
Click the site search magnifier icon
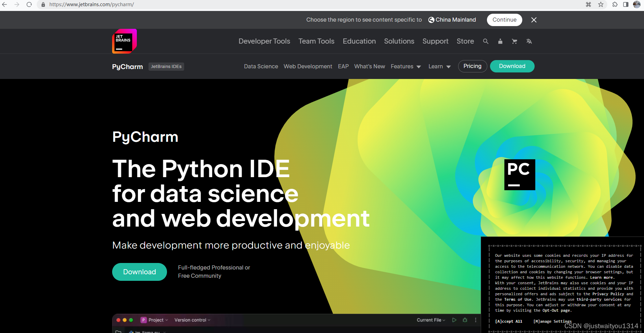click(486, 41)
